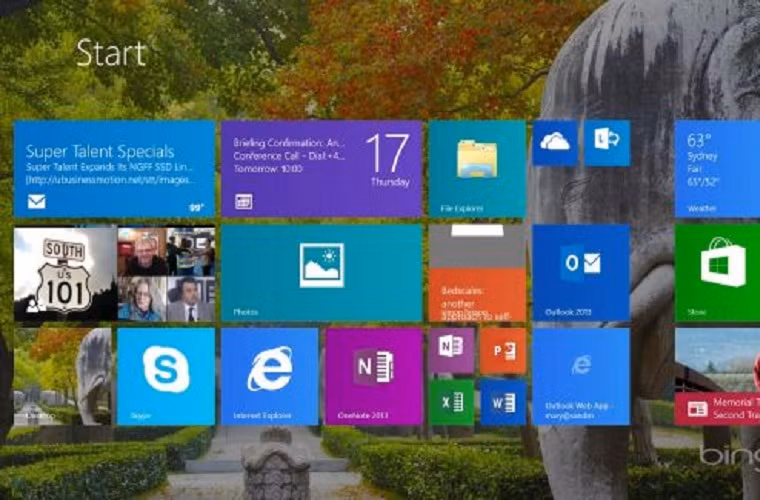Launch Outlook 2013 tile

coord(581,273)
